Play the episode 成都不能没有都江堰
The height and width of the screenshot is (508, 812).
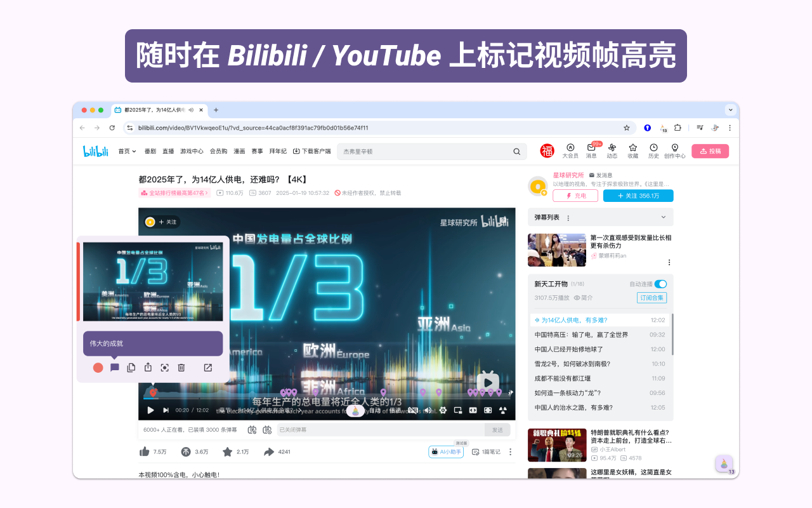click(x=600, y=378)
